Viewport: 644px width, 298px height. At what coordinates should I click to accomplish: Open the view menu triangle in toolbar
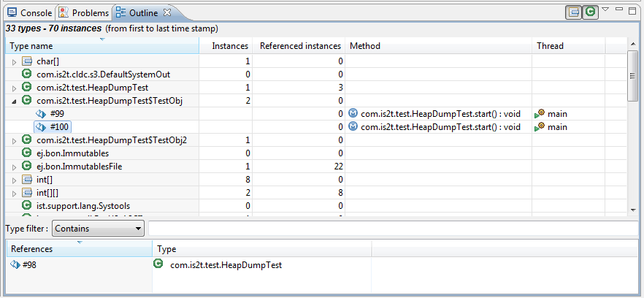(605, 9)
